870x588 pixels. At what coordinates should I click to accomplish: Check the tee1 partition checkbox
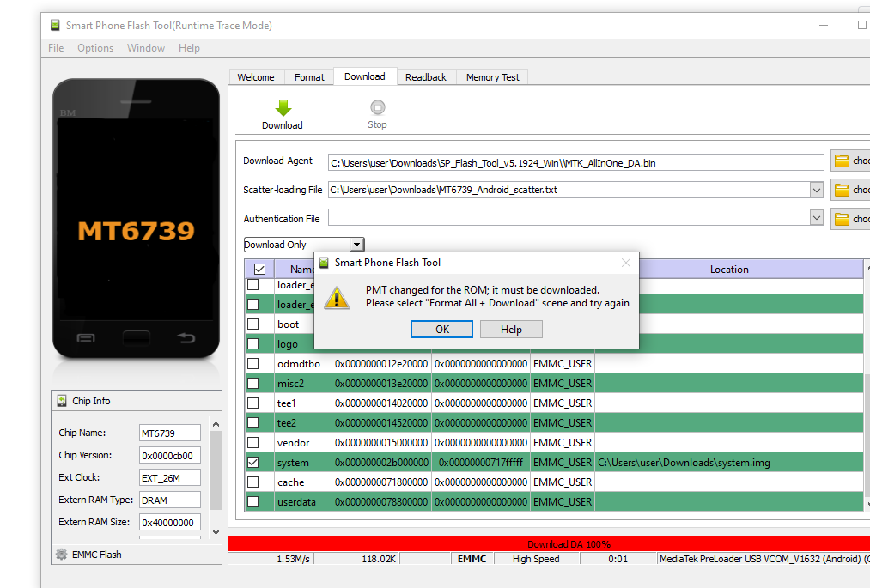[253, 403]
